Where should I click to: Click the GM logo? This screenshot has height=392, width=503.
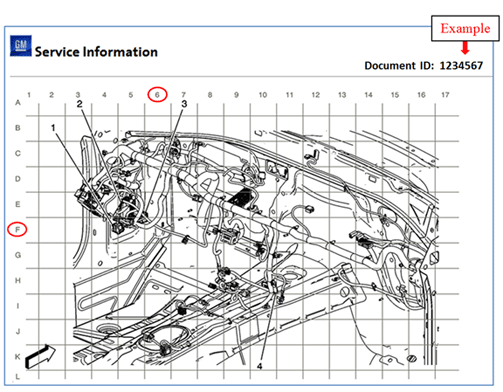point(21,46)
